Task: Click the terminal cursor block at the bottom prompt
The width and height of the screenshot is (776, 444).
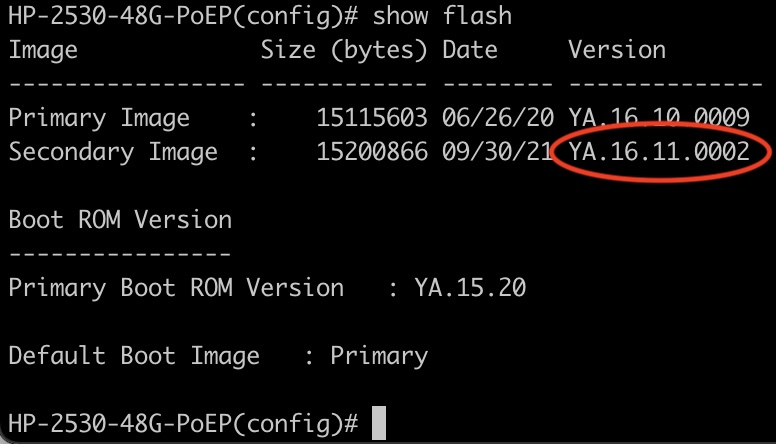Action: 378,423
